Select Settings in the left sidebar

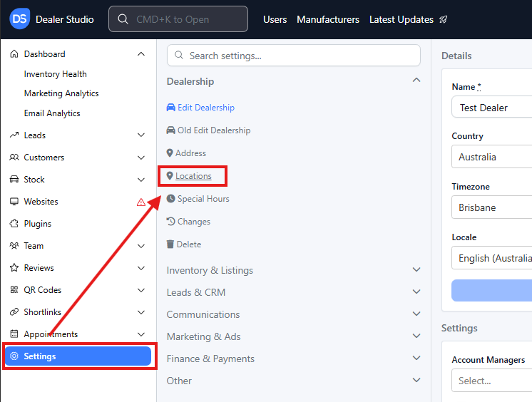[78, 356]
